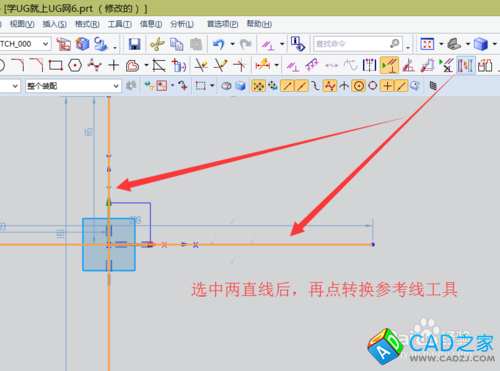Viewport: 500px width, 371px height.
Task: Toggle Arc Center snap option
Action: tap(359, 86)
